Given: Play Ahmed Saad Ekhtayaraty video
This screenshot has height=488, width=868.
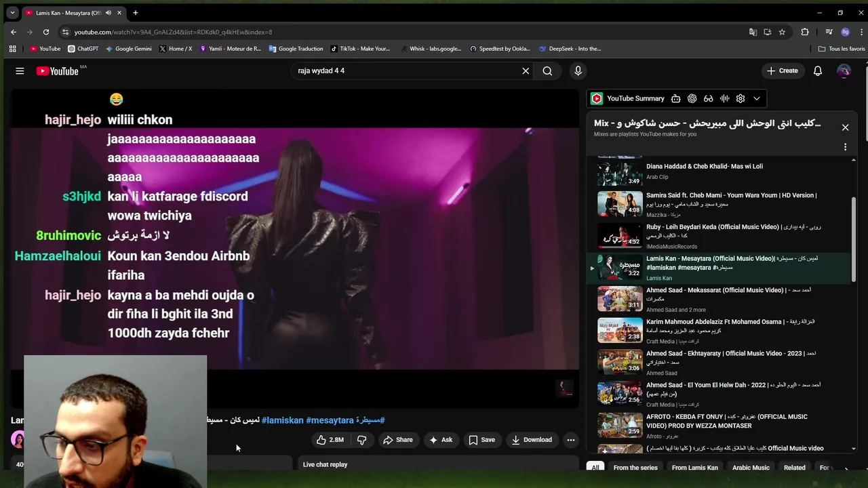Looking at the screenshot, I should (x=719, y=363).
